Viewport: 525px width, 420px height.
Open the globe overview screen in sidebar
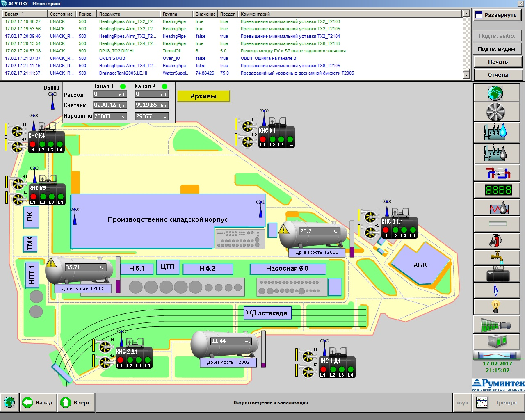tap(497, 93)
